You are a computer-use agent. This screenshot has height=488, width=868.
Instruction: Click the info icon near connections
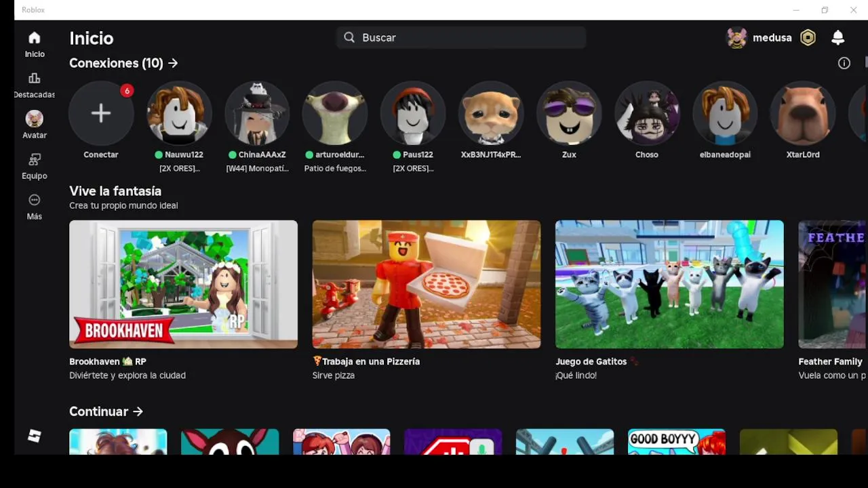(x=844, y=63)
